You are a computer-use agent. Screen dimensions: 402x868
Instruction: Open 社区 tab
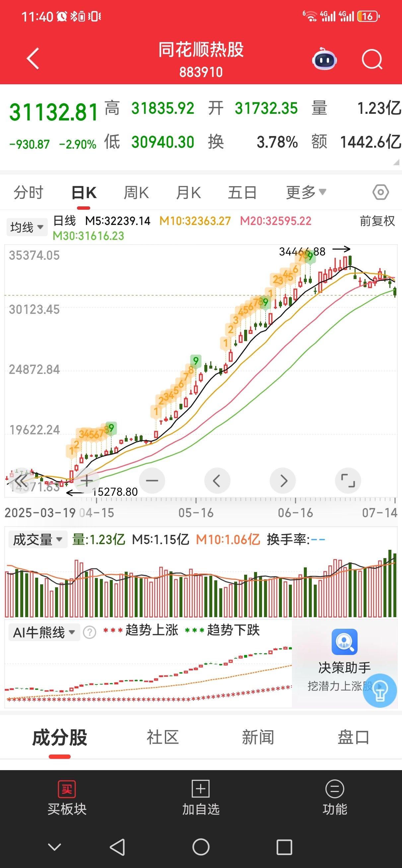tap(163, 737)
